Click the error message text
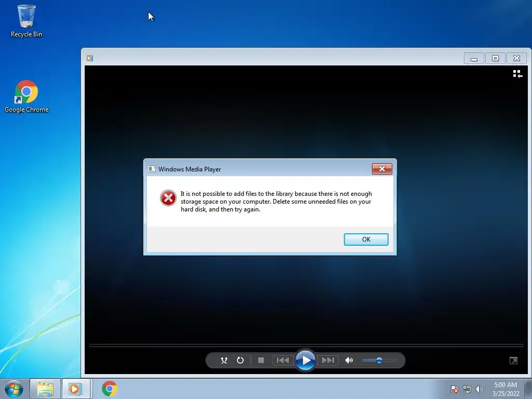Screen dimensions: 532x399 coord(276,202)
